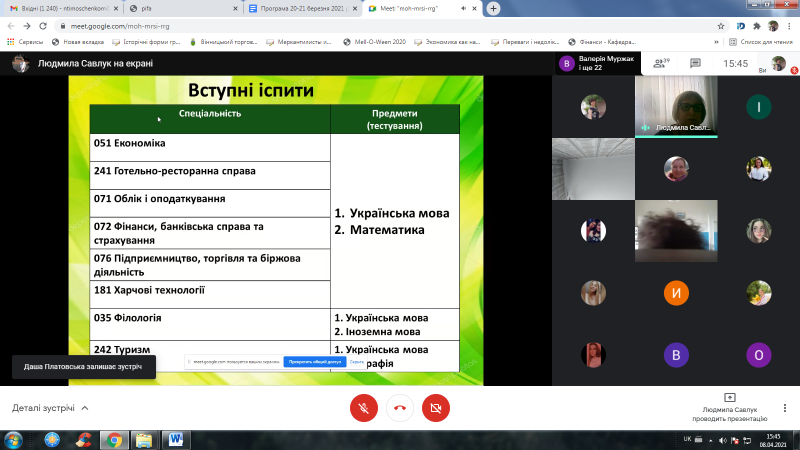Bookmark this page with the star icon
The width and height of the screenshot is (800, 450).
tap(721, 26)
